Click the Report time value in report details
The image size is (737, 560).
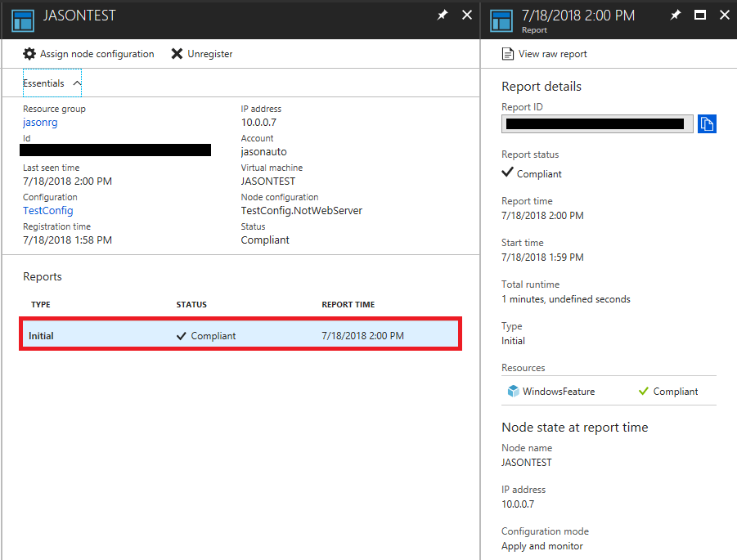click(542, 216)
